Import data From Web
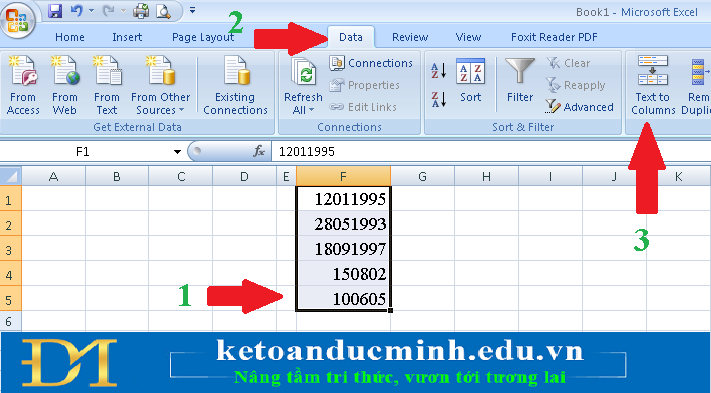The height and width of the screenshot is (393, 711). tap(64, 85)
